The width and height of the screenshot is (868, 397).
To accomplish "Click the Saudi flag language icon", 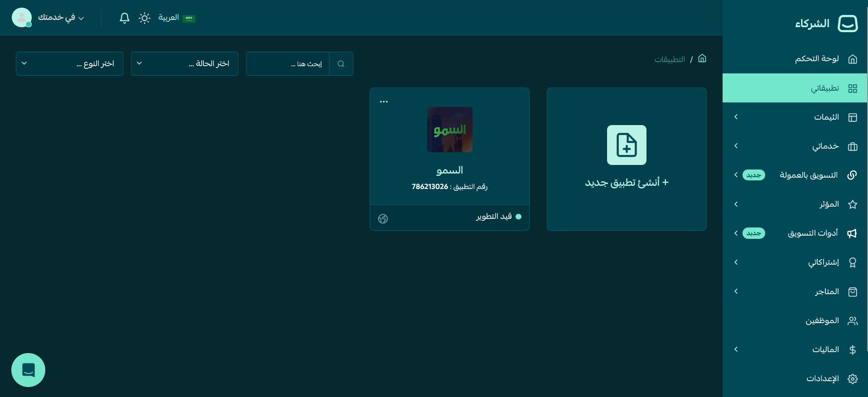I will coord(189,18).
